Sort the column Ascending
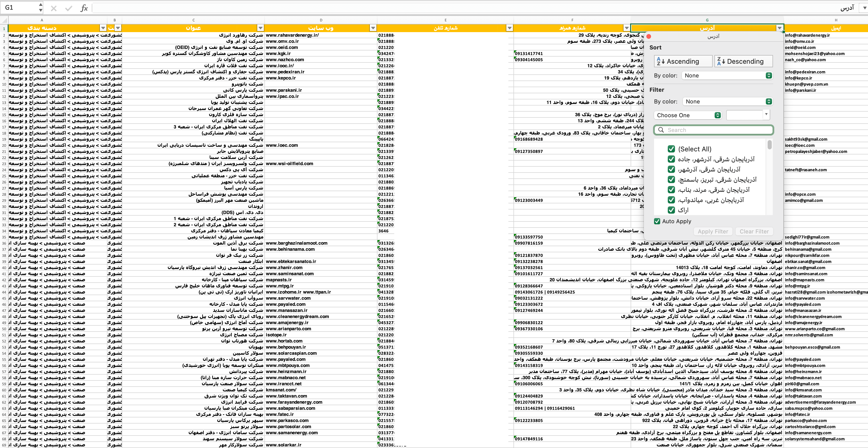 point(683,61)
